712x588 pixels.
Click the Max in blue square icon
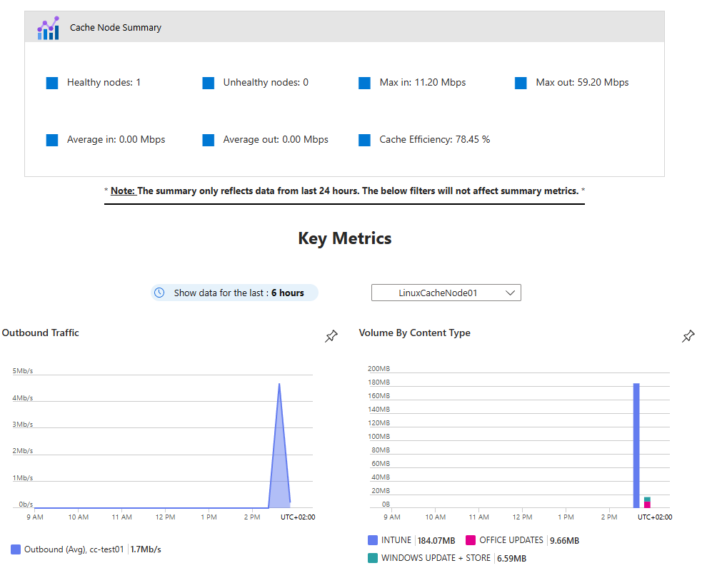pos(365,83)
